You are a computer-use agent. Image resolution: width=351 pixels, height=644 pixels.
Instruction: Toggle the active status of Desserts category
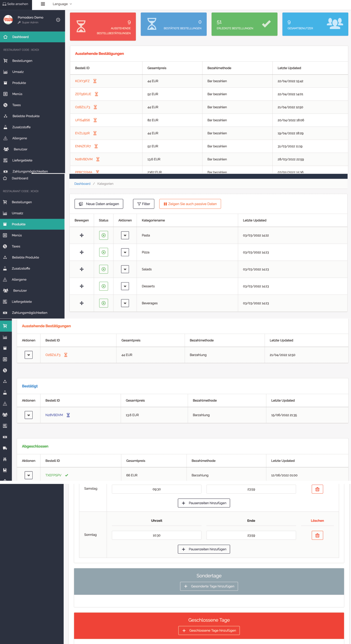pyautogui.click(x=103, y=286)
